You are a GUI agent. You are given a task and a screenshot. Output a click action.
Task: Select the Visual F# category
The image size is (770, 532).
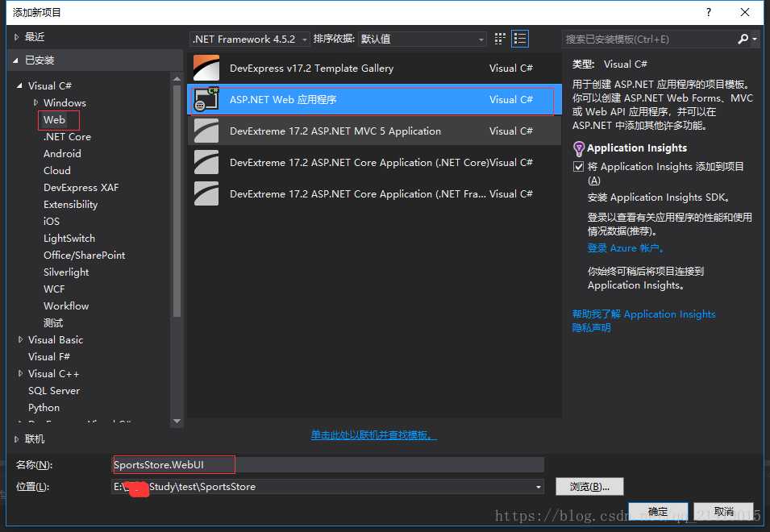pyautogui.click(x=49, y=357)
